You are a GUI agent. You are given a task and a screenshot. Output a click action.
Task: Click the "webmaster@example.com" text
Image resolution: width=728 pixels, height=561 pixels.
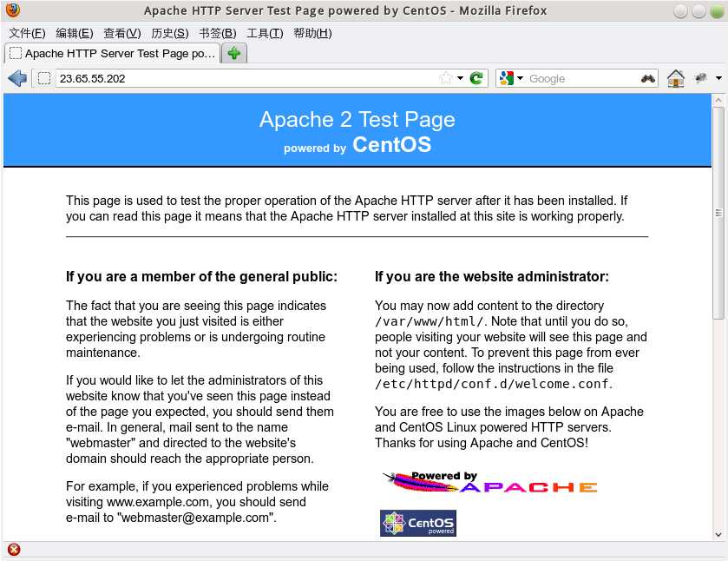[195, 518]
